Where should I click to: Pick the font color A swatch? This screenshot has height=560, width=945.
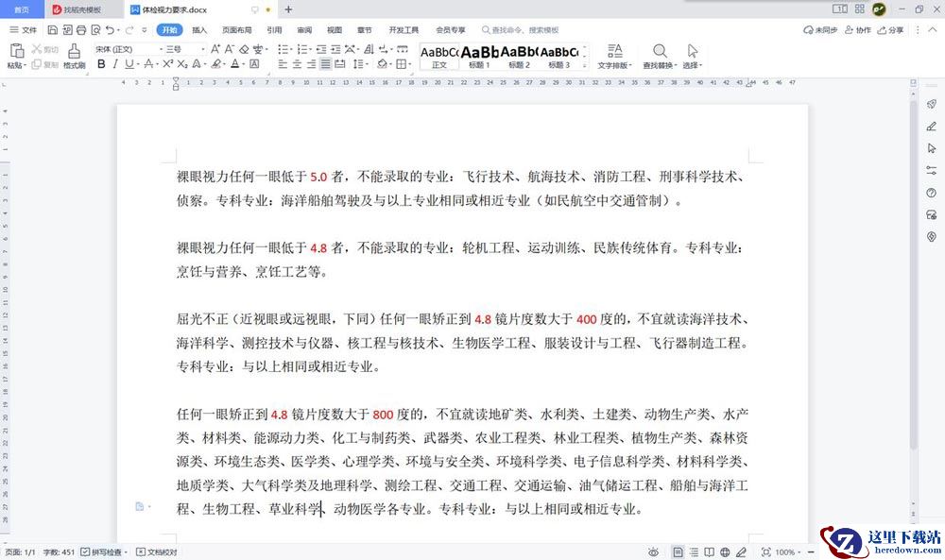point(234,64)
